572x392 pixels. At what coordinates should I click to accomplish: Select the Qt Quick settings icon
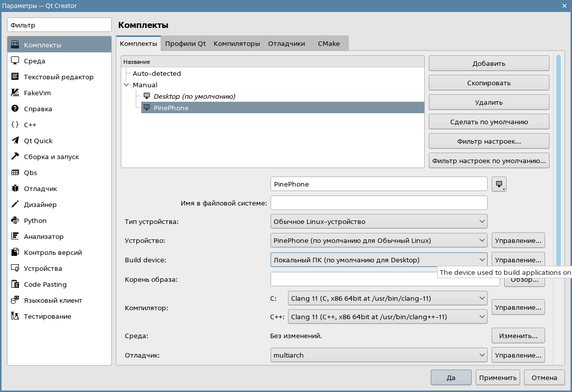pyautogui.click(x=15, y=141)
